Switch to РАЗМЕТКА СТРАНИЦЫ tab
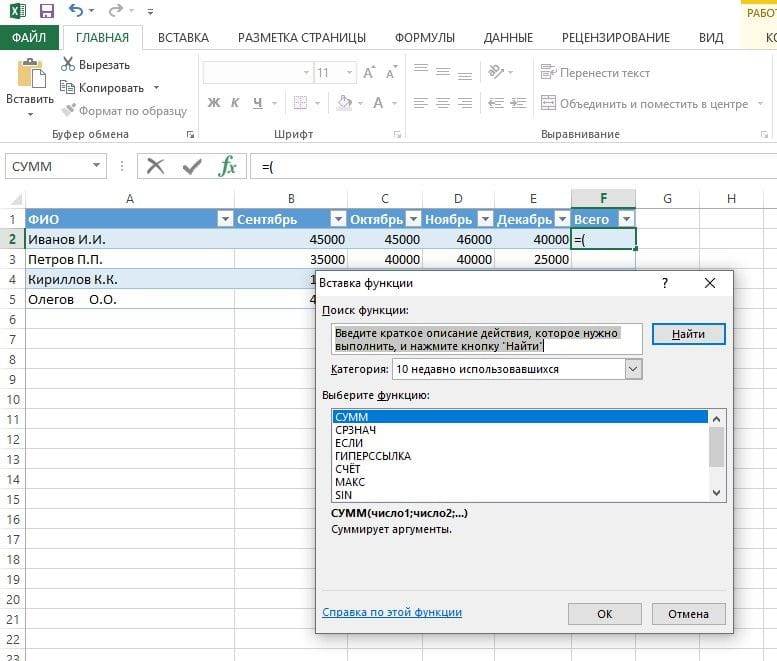The height and width of the screenshot is (661, 777). [301, 38]
